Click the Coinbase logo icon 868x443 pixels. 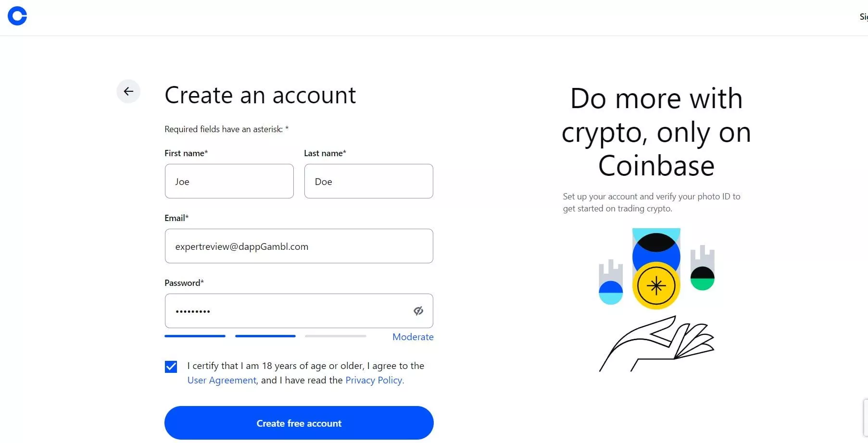17,16
